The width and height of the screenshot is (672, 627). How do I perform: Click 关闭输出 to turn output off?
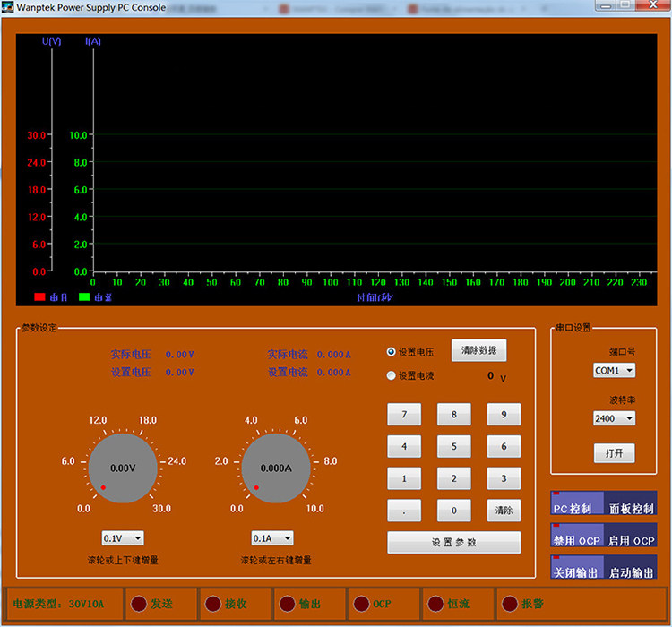[577, 567]
